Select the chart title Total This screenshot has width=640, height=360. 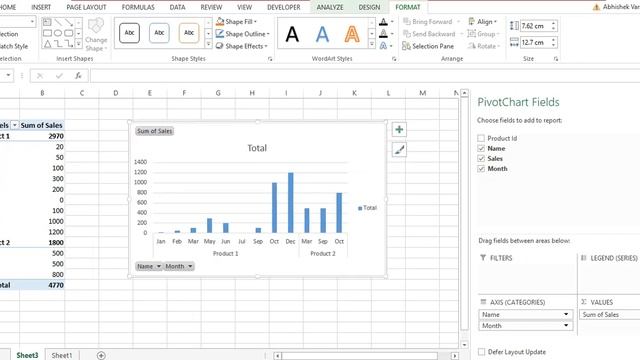coord(257,148)
